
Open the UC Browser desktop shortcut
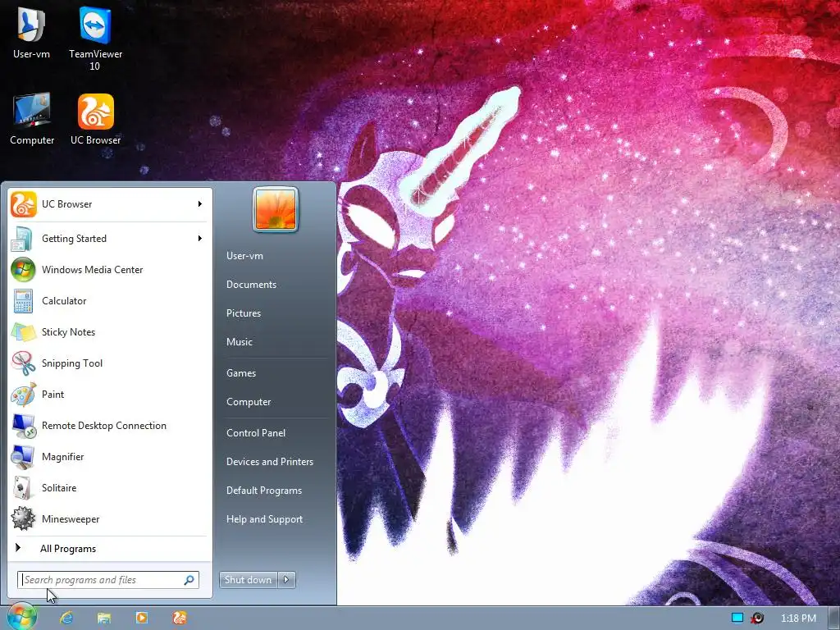[96, 118]
